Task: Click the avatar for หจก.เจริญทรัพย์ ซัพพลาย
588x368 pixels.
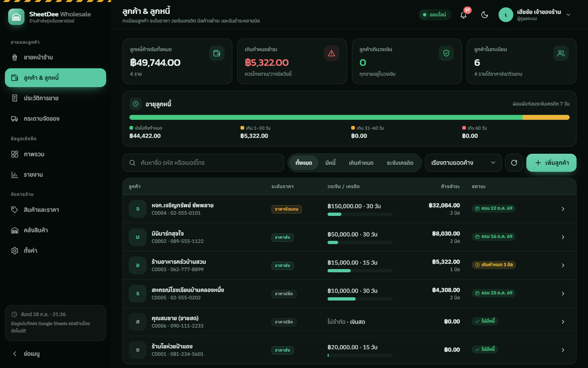Action: click(138, 209)
